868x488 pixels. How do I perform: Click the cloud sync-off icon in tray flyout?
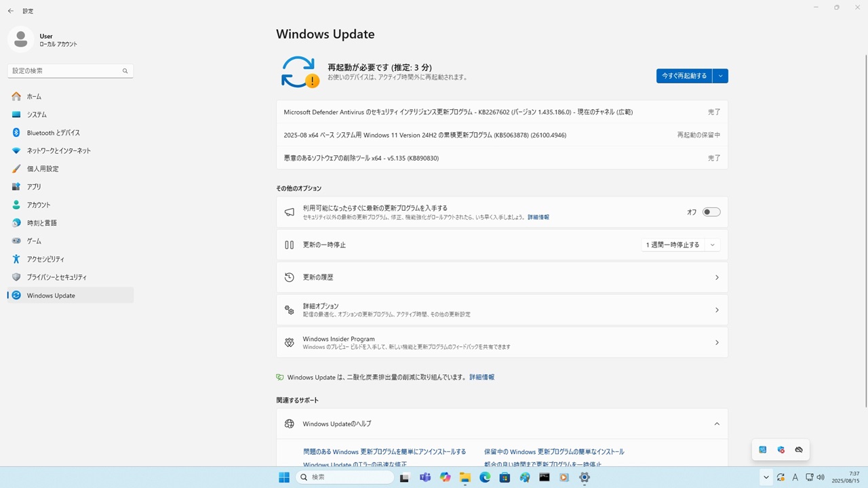click(x=799, y=450)
